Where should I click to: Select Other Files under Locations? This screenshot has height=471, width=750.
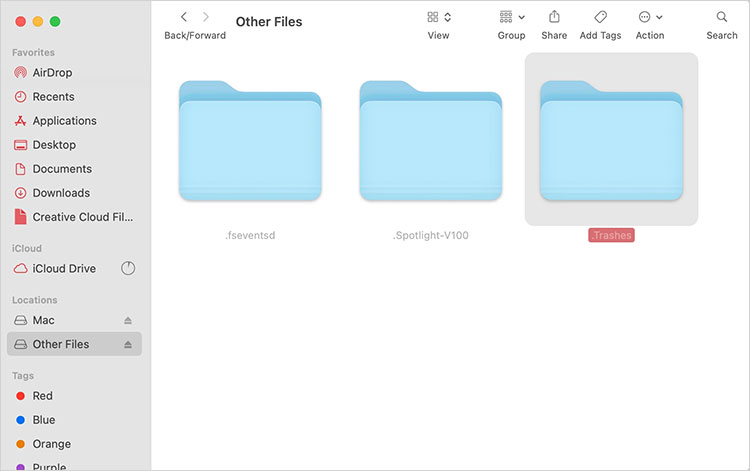click(x=74, y=344)
